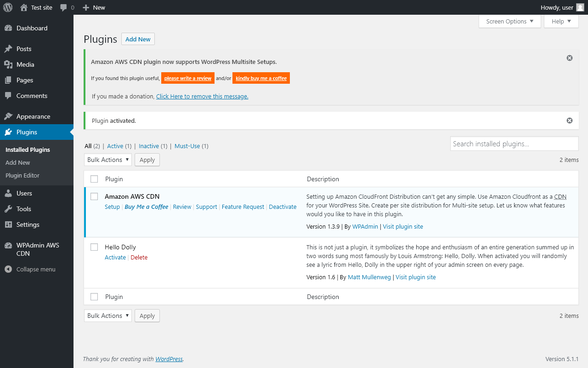Screen dimensions: 588x368
Task: Check the Amazon AWS CDN plugin checkbox
Action: point(94,196)
